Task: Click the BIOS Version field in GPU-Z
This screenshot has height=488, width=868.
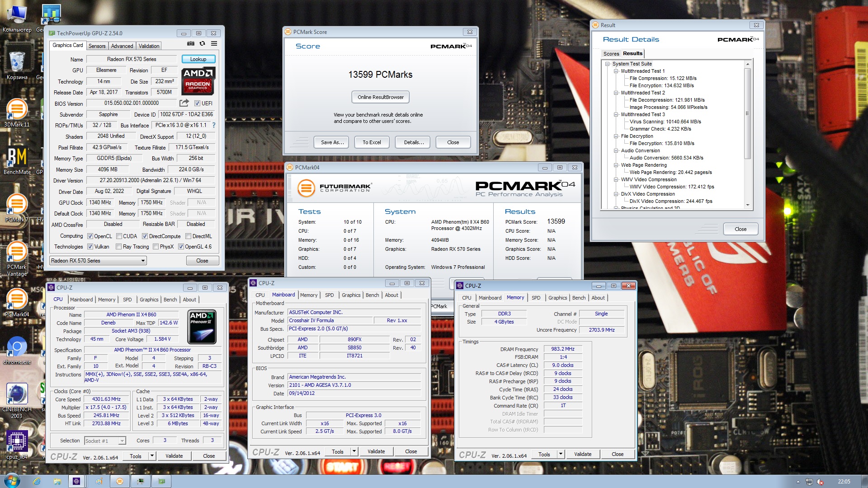Action: [132, 103]
